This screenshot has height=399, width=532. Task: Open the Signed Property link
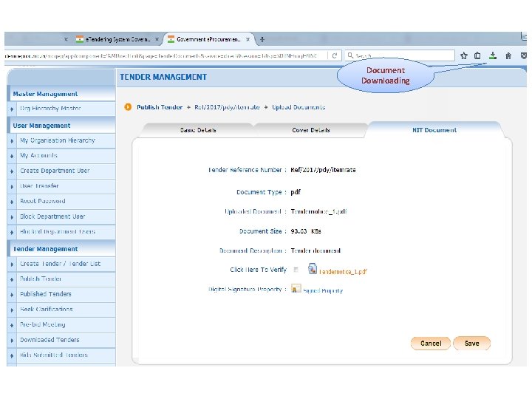(323, 291)
